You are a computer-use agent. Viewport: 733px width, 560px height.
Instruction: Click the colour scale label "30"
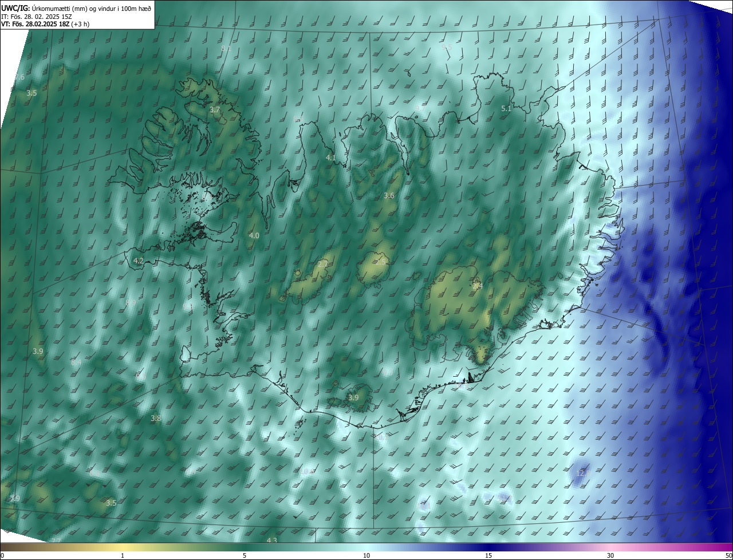click(x=610, y=555)
